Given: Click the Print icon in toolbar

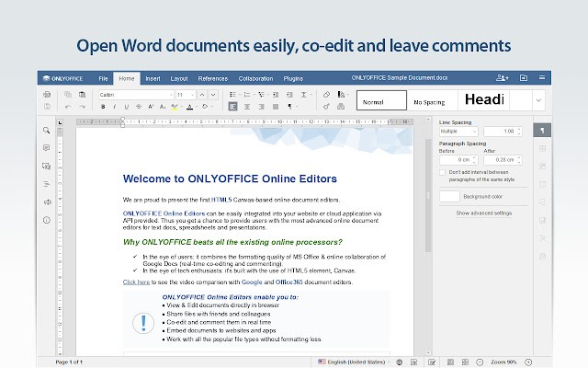Looking at the screenshot, I should click(x=47, y=94).
